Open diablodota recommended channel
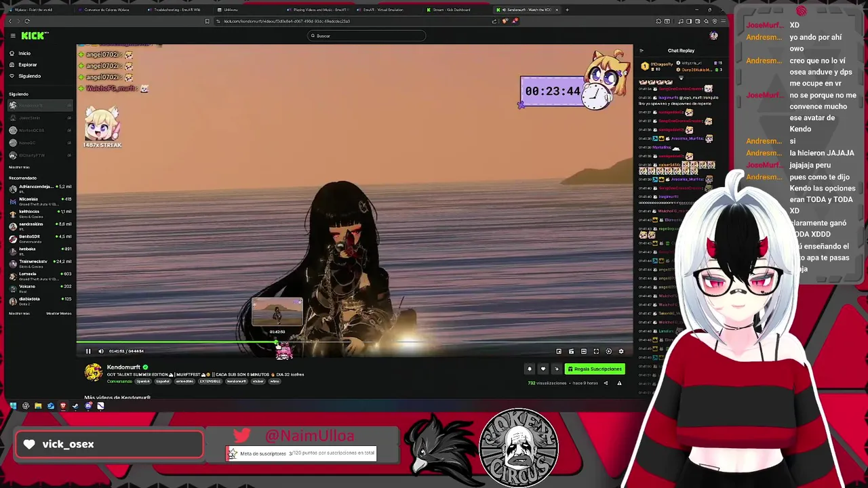Image resolution: width=868 pixels, height=488 pixels. (40, 301)
